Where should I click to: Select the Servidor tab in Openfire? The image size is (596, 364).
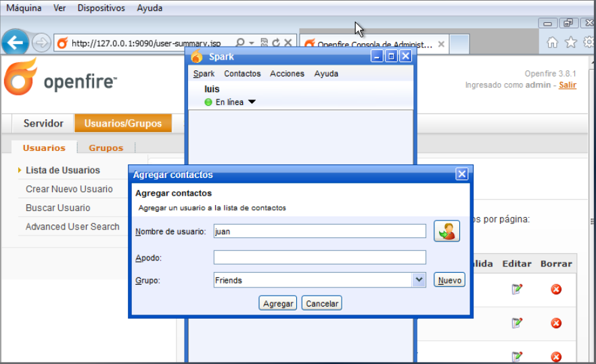(x=43, y=123)
